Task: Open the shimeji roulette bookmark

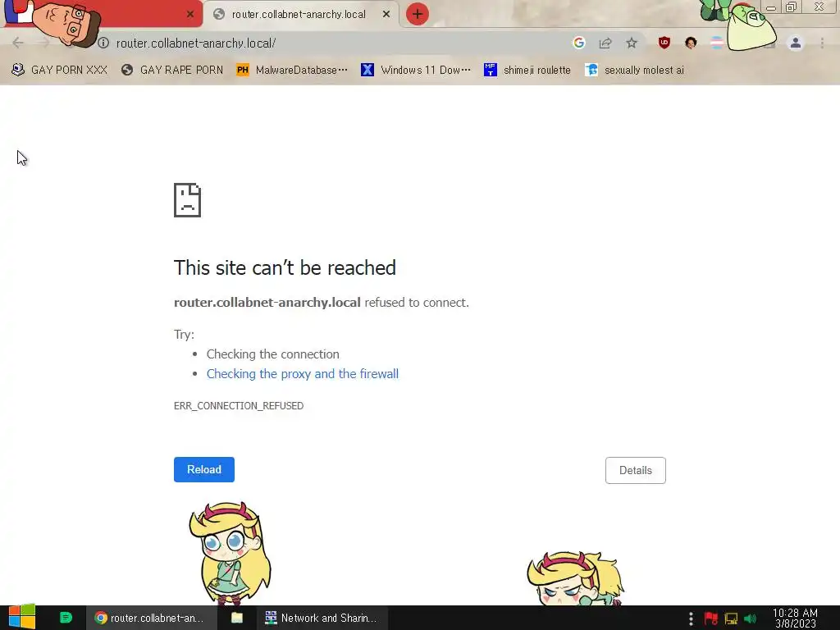Action: [x=527, y=71]
